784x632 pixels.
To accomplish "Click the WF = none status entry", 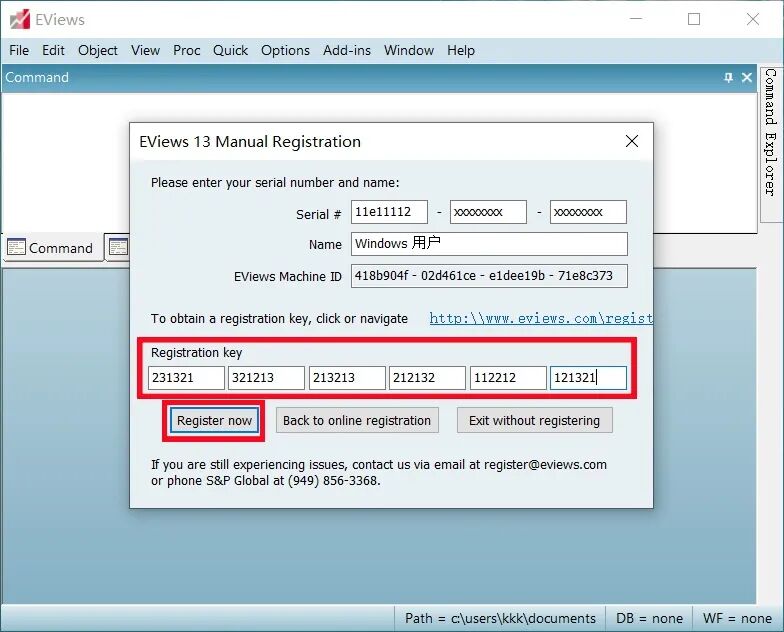I will click(x=737, y=618).
